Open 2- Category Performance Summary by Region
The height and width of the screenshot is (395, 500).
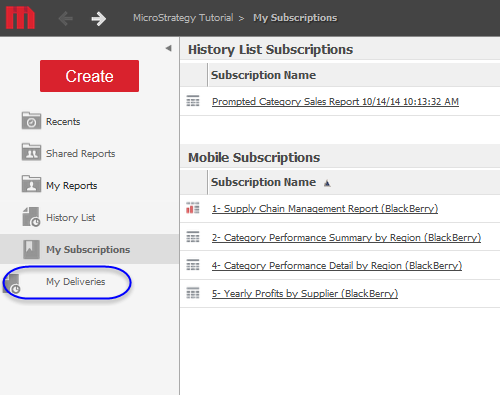coord(346,238)
